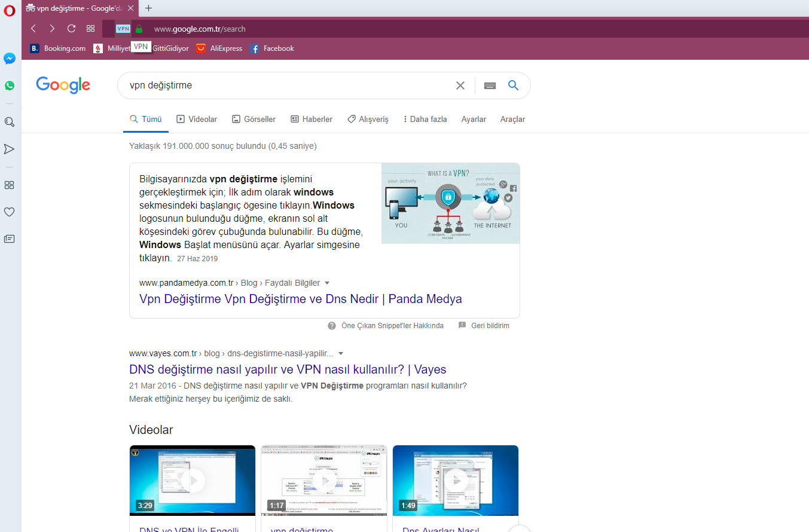Screen dimensions: 809x532
Task: Open the Ayarlar search settings
Action: (474, 120)
